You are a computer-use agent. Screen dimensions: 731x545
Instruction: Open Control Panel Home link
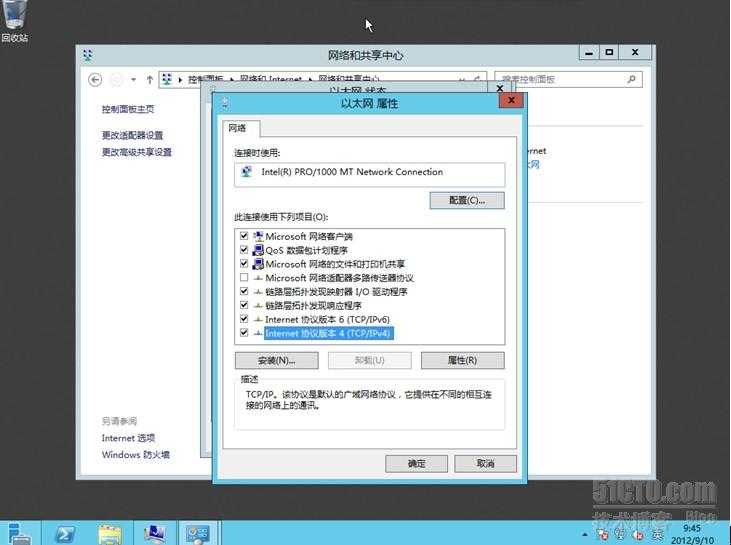(128, 109)
